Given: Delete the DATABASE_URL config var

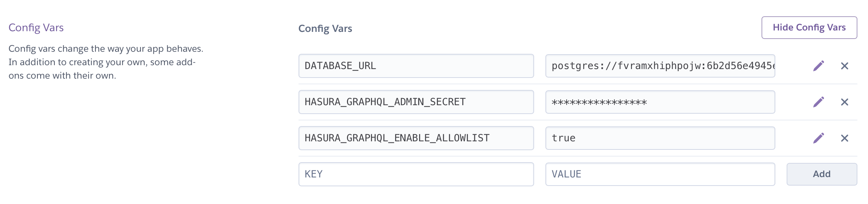Looking at the screenshot, I should coord(845,66).
